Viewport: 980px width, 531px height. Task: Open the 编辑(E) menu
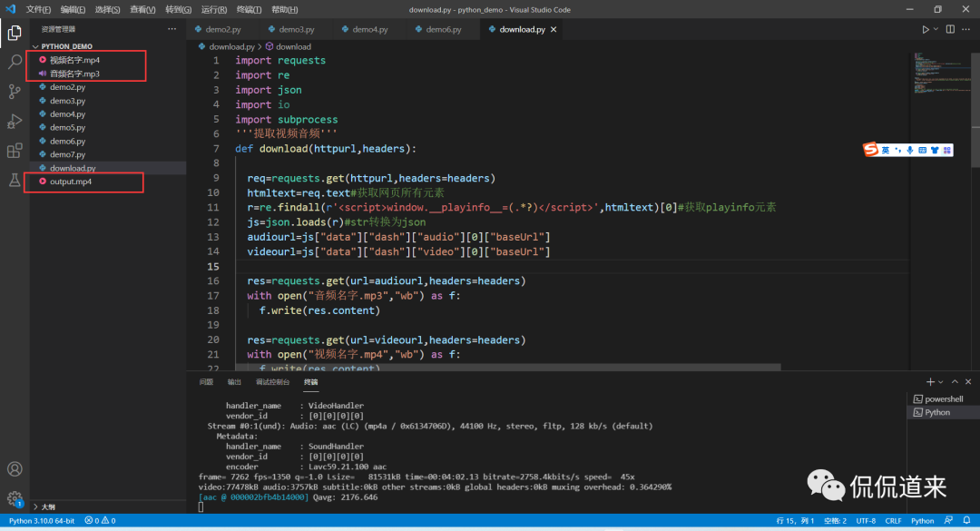(x=73, y=9)
